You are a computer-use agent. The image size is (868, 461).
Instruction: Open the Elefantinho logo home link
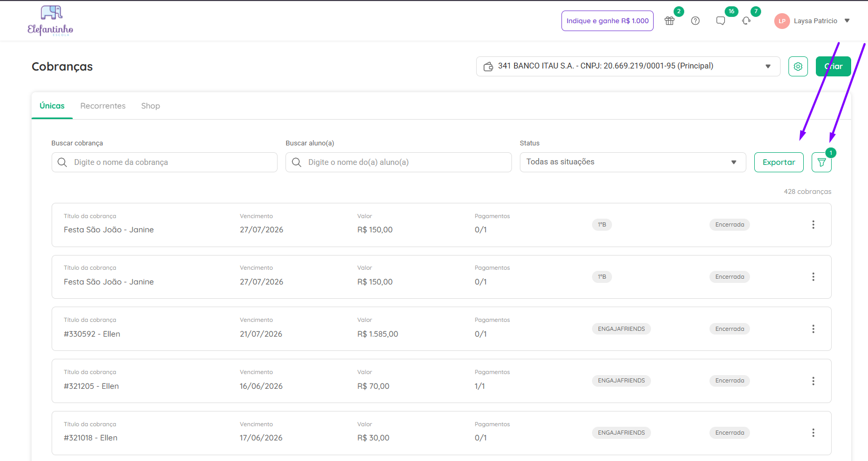pos(50,21)
